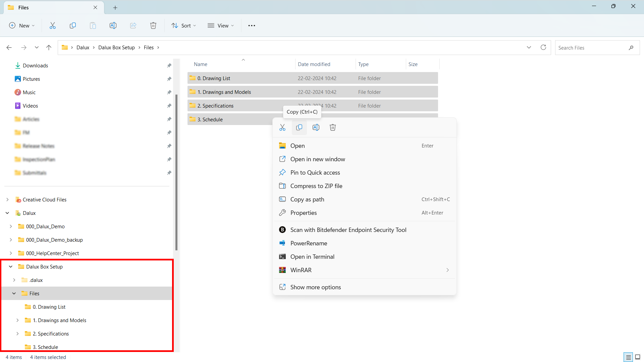Click the New button

click(22, 25)
